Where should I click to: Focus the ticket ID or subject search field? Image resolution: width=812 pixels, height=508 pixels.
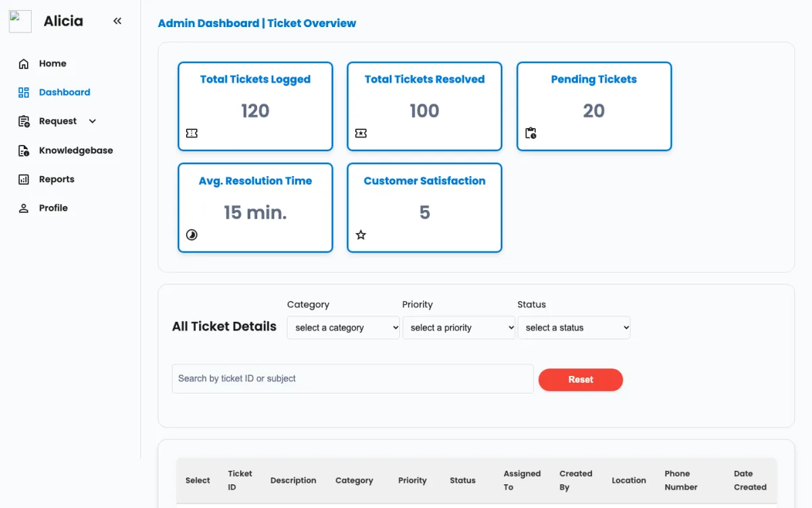tap(353, 379)
